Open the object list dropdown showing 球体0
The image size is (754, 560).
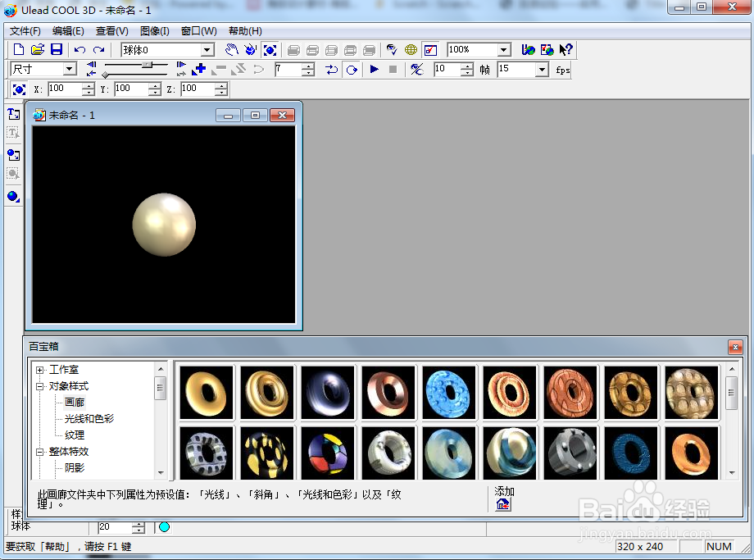(x=207, y=49)
